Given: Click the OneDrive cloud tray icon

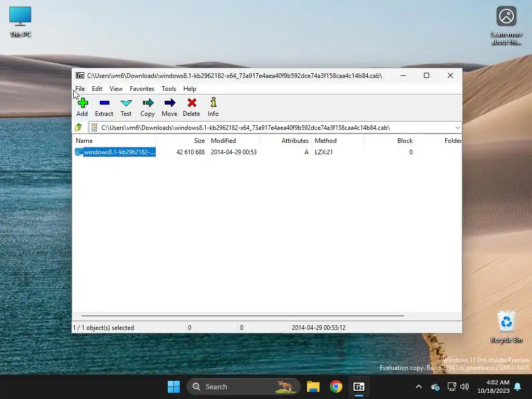Looking at the screenshot, I should (435, 387).
